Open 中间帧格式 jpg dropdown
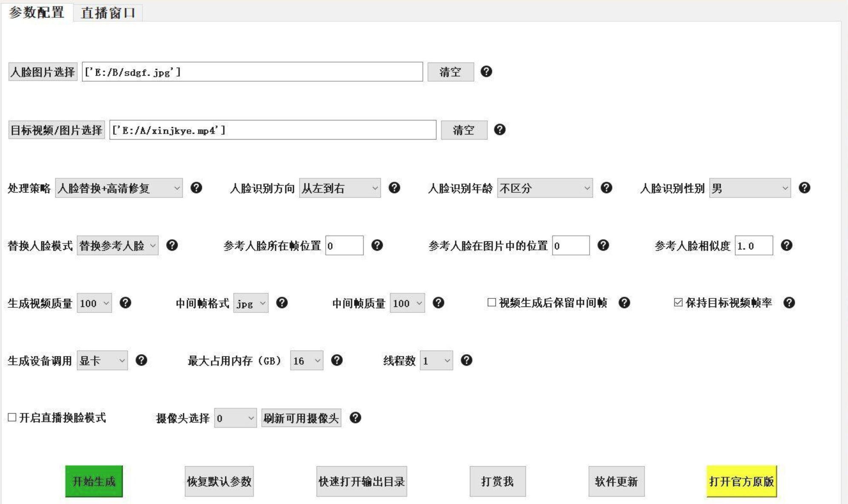Image resolution: width=848 pixels, height=504 pixels. (x=251, y=303)
